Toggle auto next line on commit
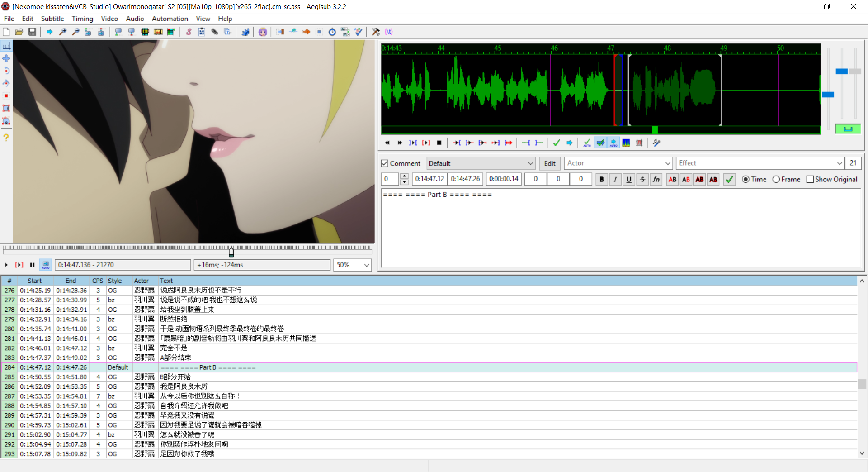 [x=600, y=143]
